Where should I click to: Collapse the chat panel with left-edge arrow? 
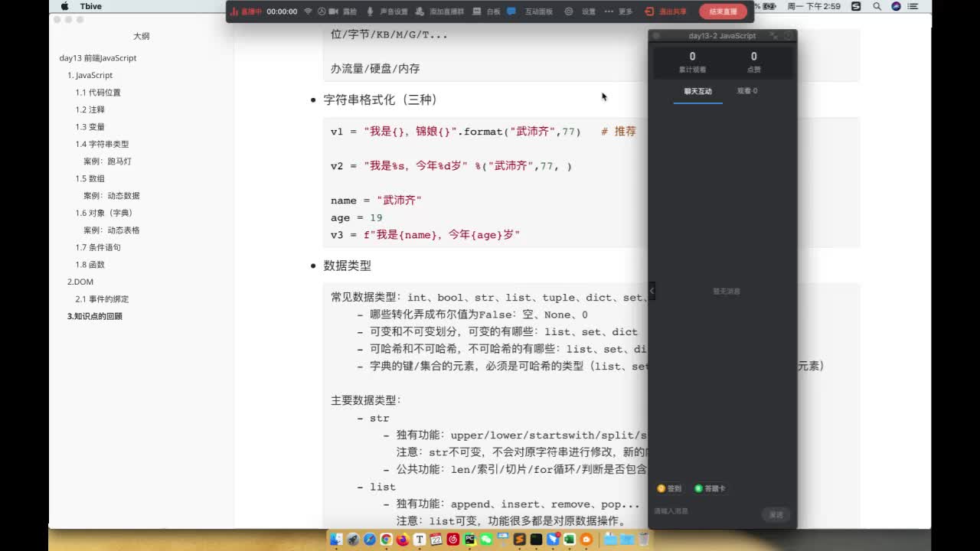[x=652, y=291]
